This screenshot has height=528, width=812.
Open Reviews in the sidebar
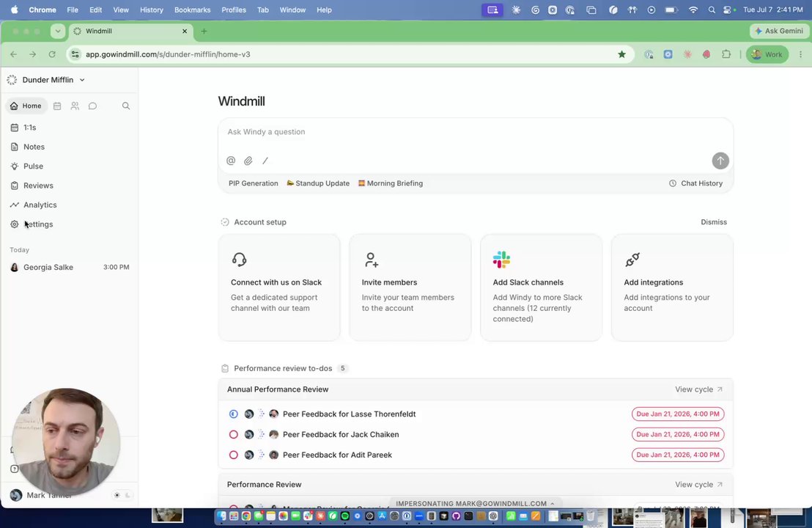click(x=70, y=186)
